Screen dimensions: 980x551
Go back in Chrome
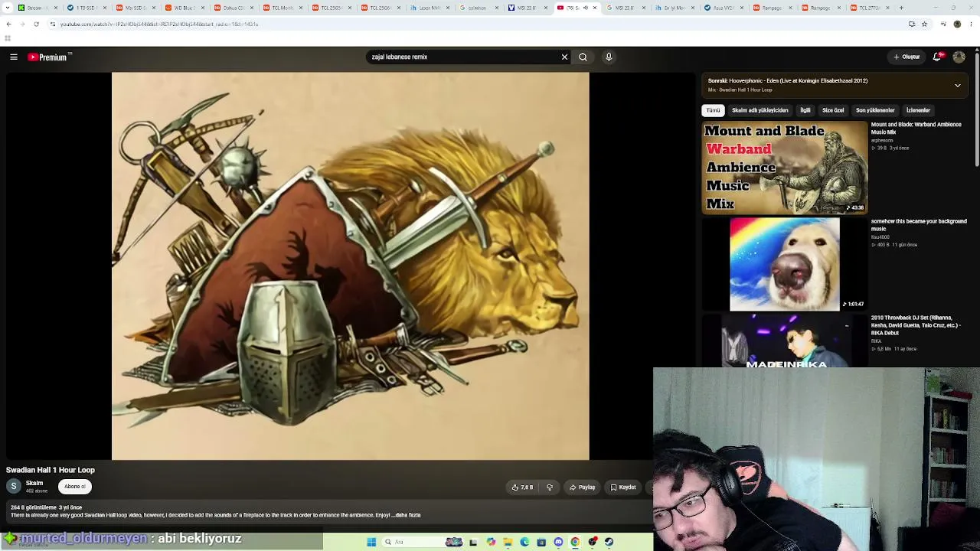(x=8, y=24)
